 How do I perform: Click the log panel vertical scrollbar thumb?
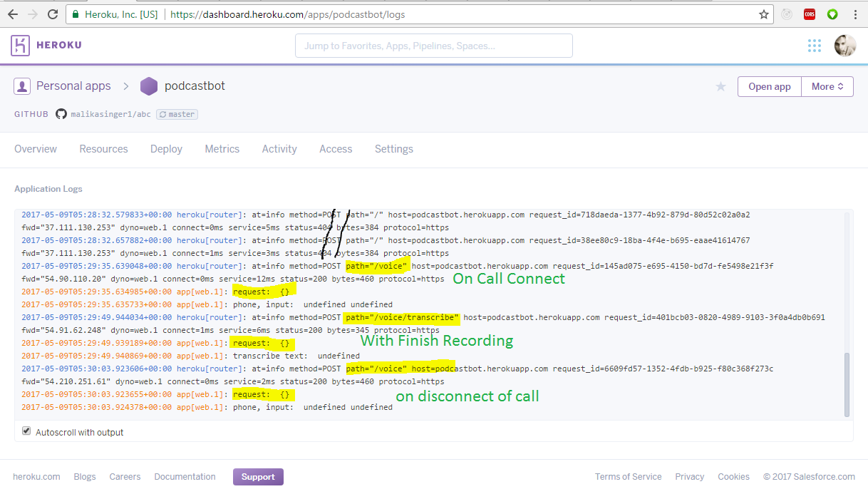pos(847,384)
